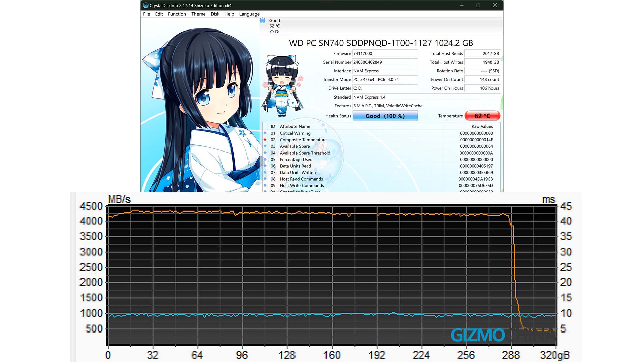The height and width of the screenshot is (362, 644).
Task: Open the Theme menu
Action: pyautogui.click(x=198, y=14)
